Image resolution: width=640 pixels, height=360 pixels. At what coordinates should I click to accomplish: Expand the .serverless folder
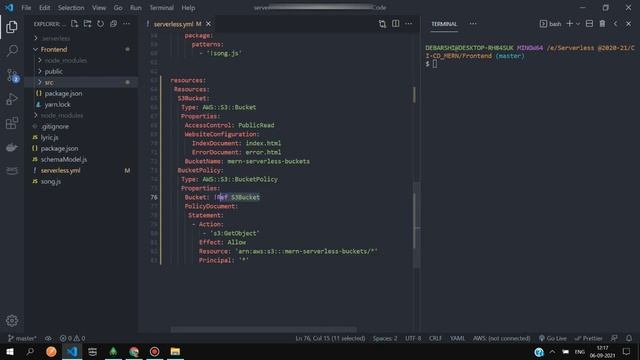81,38
